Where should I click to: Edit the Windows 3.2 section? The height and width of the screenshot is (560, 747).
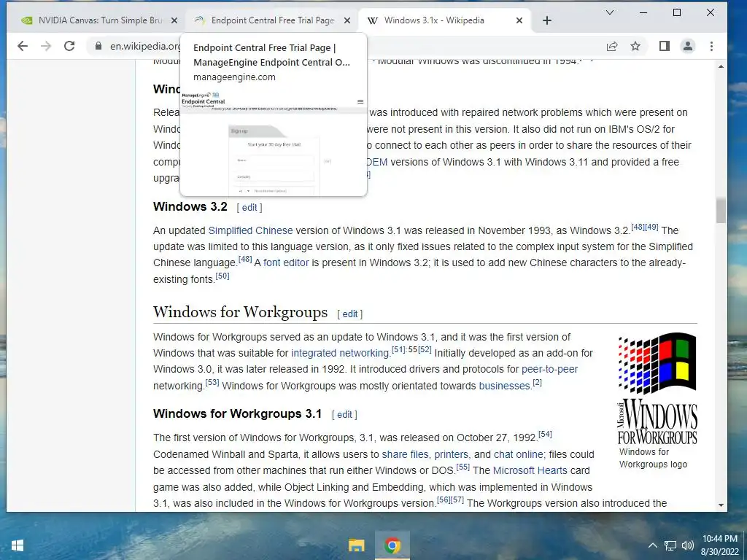(249, 208)
